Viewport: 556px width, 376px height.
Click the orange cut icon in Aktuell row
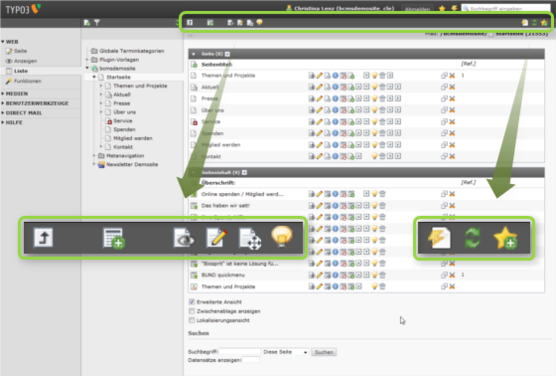[x=452, y=87]
